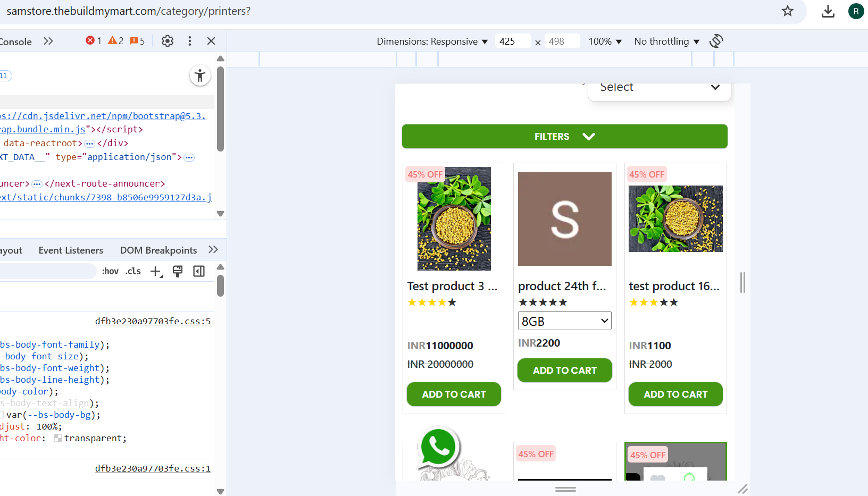Click the Styles filter input box
This screenshot has height=496, width=868.
click(x=48, y=271)
